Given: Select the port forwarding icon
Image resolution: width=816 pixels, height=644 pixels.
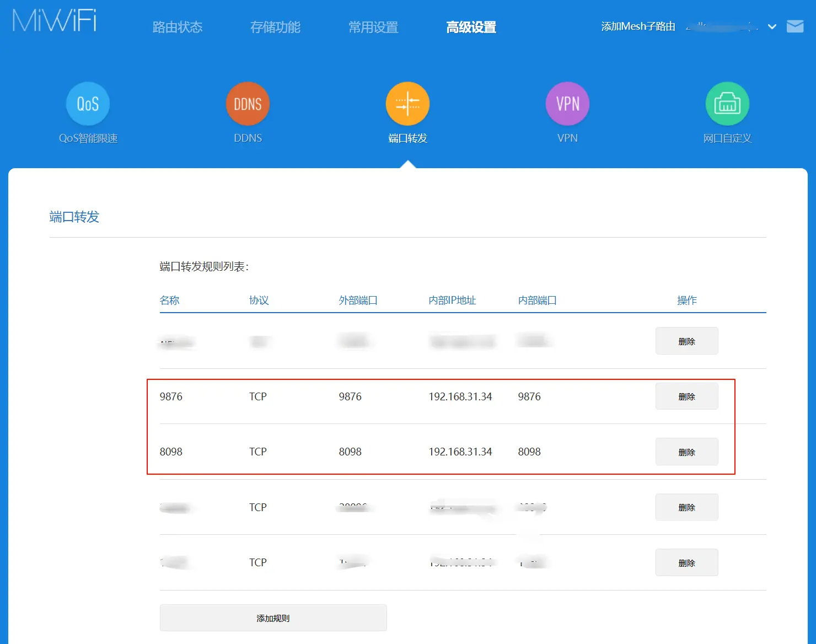Looking at the screenshot, I should (407, 104).
